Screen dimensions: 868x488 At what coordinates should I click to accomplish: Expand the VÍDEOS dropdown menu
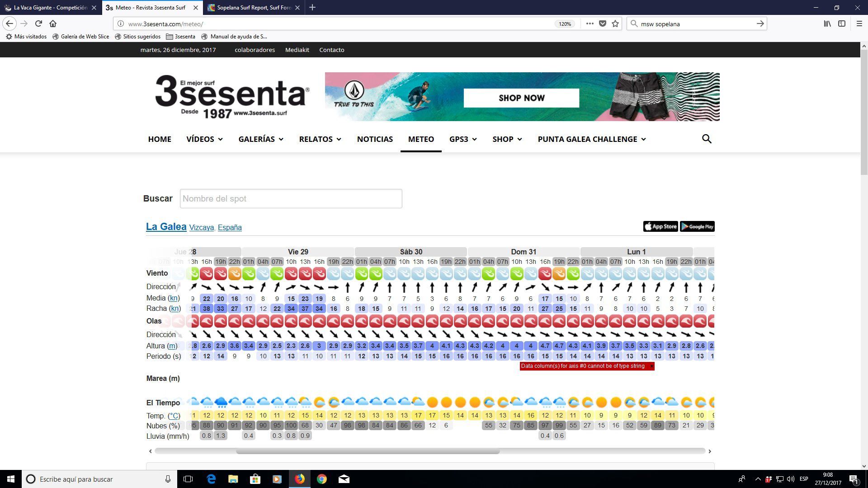(204, 139)
